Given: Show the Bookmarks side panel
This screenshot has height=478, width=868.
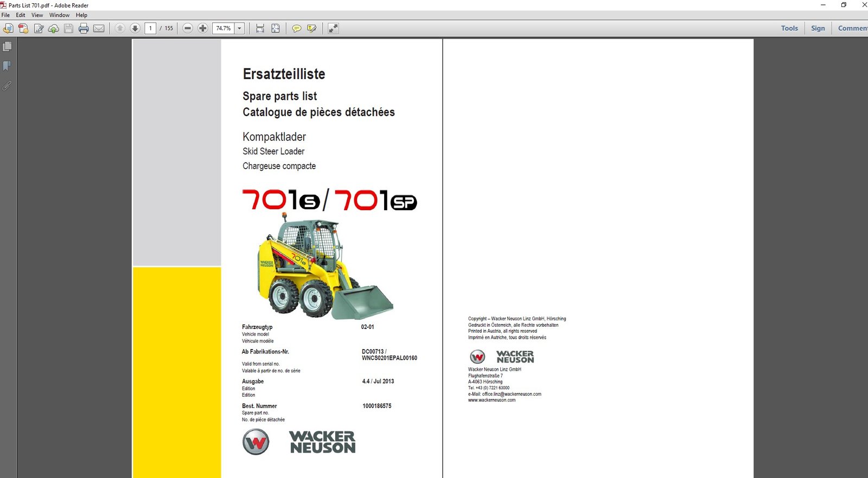Looking at the screenshot, I should coord(7,66).
